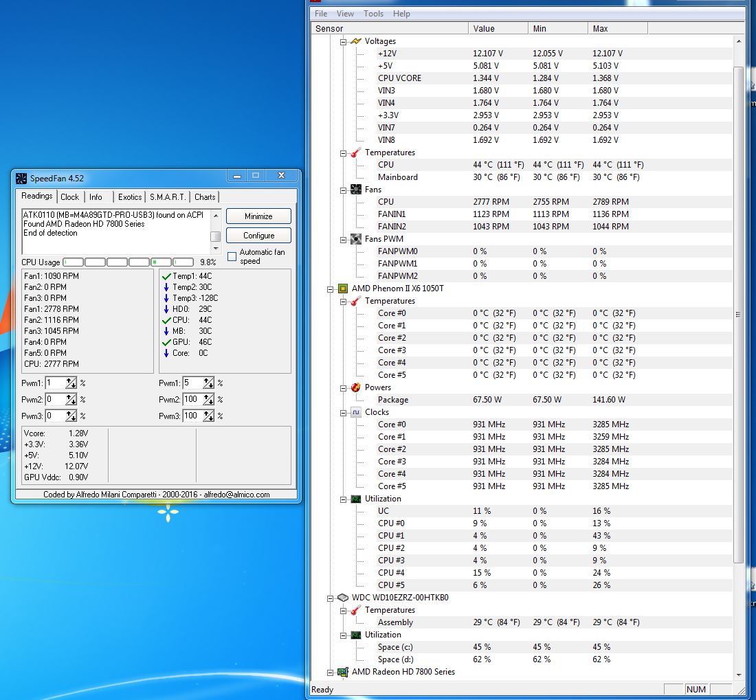Image resolution: width=756 pixels, height=700 pixels.
Task: Enable Automatic fan speed checkbox
Action: (232, 256)
